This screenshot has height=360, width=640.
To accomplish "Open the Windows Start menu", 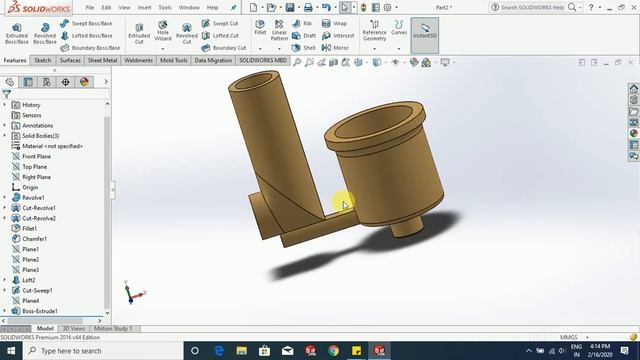I will (x=11, y=351).
